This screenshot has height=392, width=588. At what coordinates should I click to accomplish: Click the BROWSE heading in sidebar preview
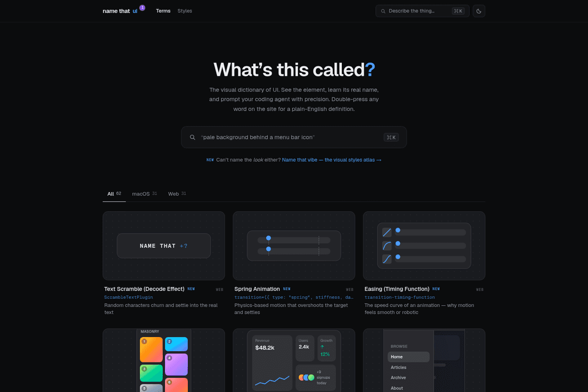coord(399,346)
